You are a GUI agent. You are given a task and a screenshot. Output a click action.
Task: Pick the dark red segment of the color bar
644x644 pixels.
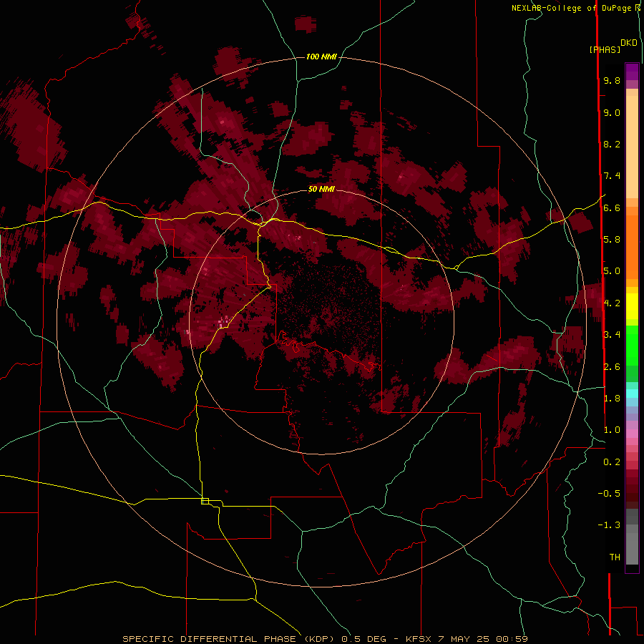(632, 487)
